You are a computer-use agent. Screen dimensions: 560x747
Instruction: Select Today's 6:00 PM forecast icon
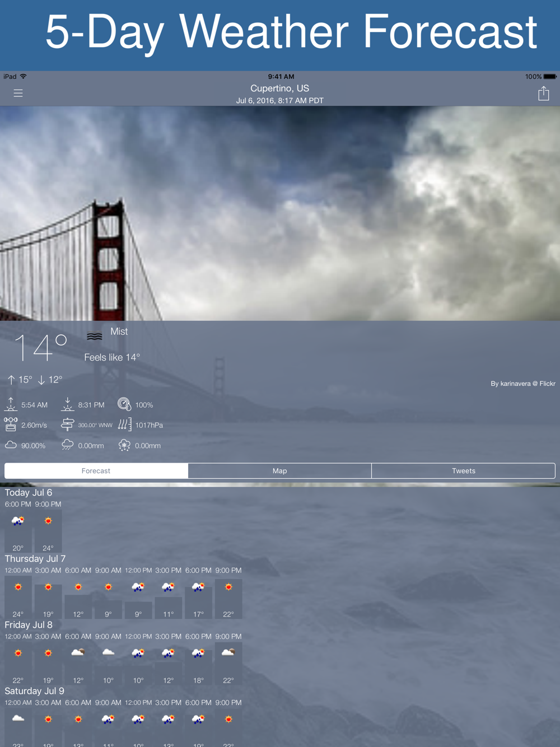18,521
